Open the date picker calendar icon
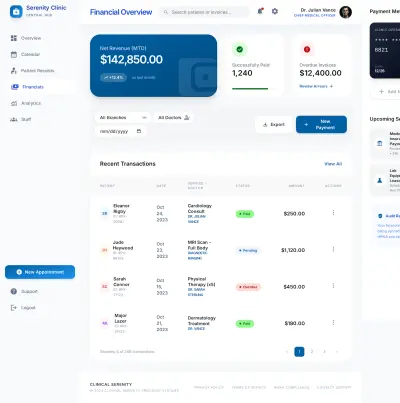The image size is (400, 403). [139, 131]
